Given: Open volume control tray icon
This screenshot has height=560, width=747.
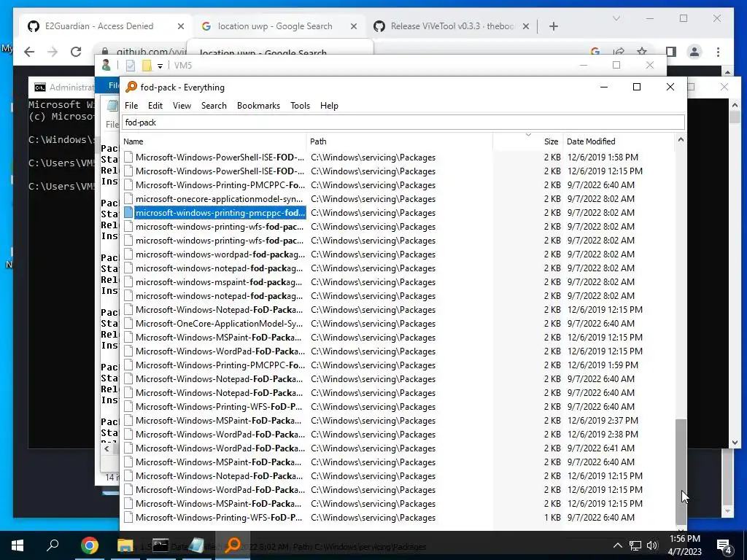Looking at the screenshot, I should 652,545.
